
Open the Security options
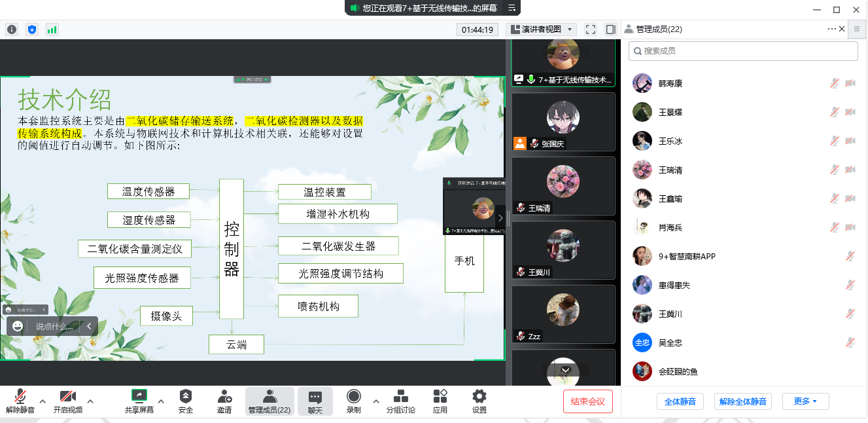186,401
